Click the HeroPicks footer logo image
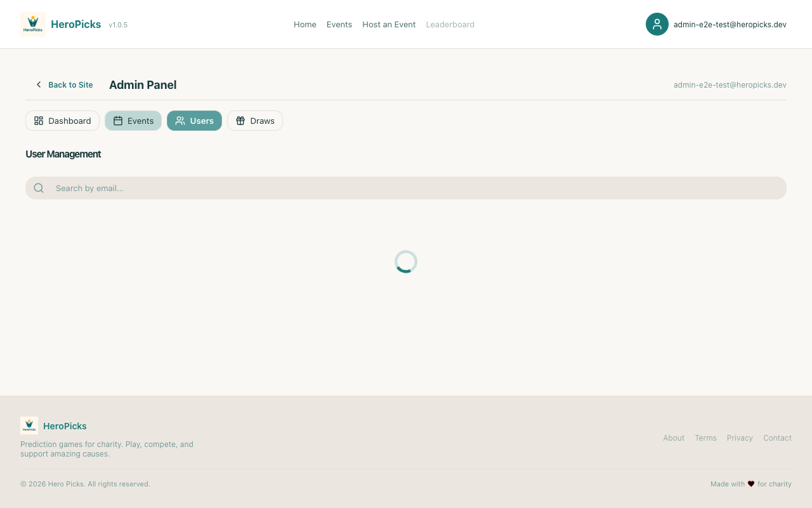This screenshot has width=812, height=508. 29,425
